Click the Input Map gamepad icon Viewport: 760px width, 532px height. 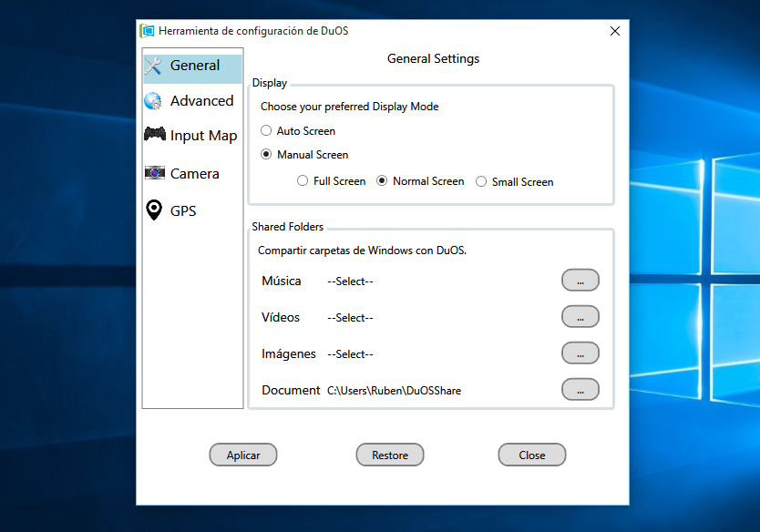pyautogui.click(x=155, y=134)
